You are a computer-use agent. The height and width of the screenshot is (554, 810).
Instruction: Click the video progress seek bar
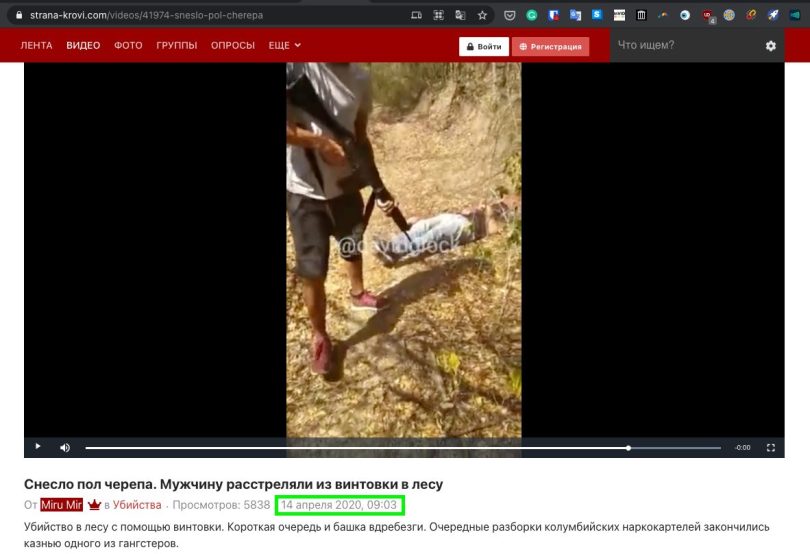click(x=400, y=447)
